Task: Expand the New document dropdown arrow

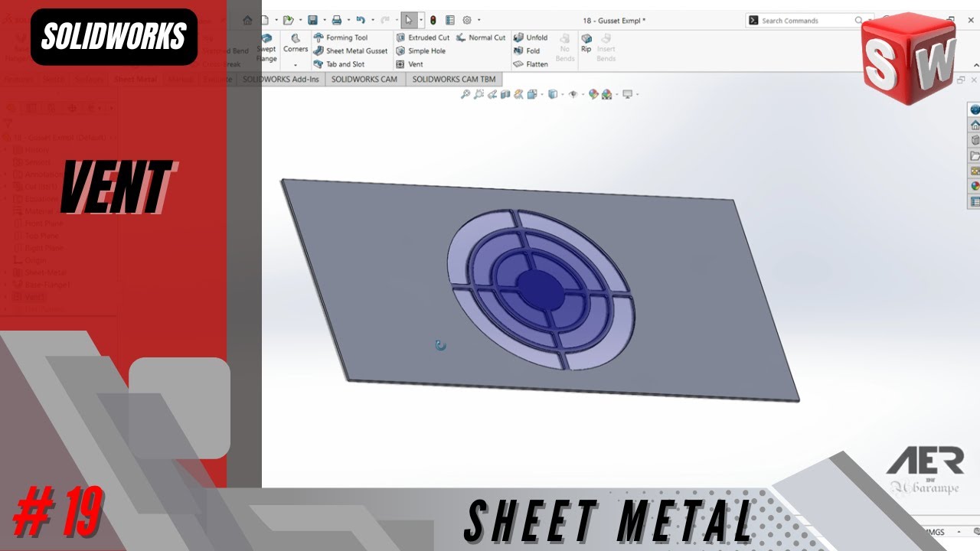Action: pos(276,21)
